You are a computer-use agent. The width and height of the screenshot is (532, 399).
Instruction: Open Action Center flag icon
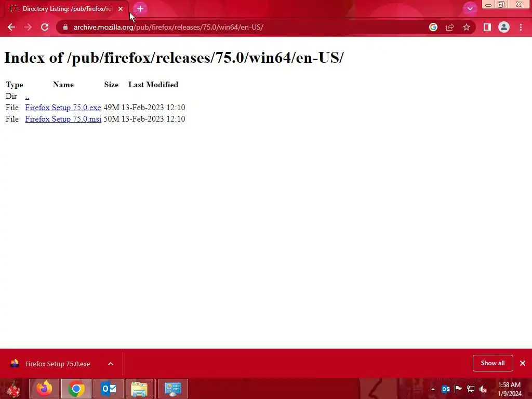click(x=458, y=389)
